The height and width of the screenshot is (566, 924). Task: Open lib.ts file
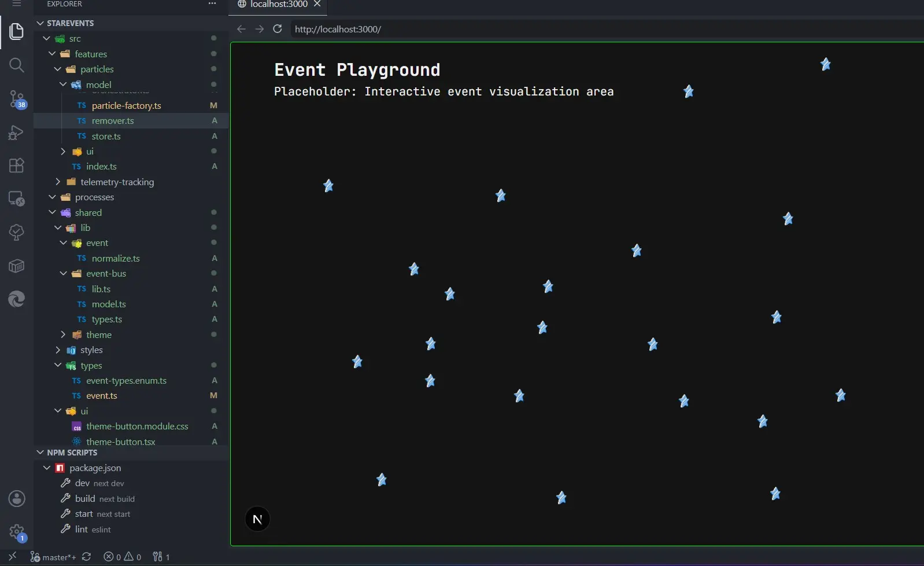[x=101, y=289]
